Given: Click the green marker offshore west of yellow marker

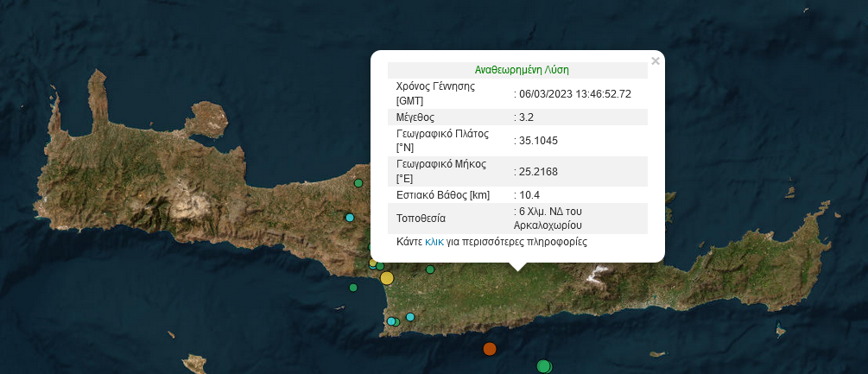Looking at the screenshot, I should [353, 288].
